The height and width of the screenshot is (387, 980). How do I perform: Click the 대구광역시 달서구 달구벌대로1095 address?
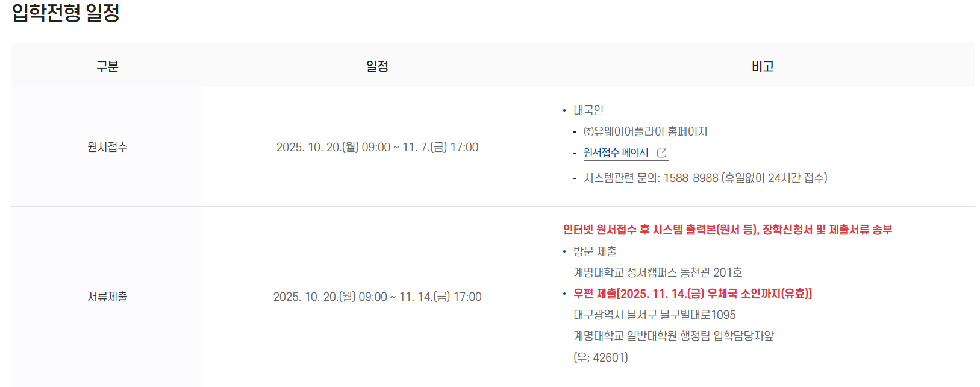tap(654, 315)
